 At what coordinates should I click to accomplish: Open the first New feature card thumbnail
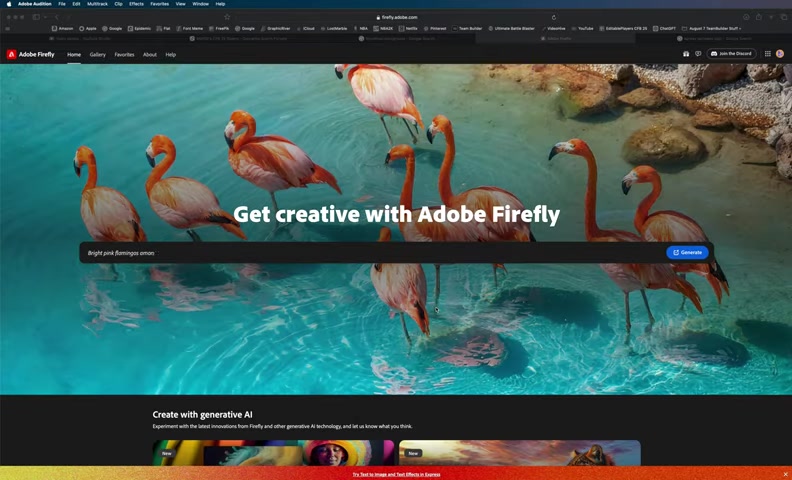(273, 453)
